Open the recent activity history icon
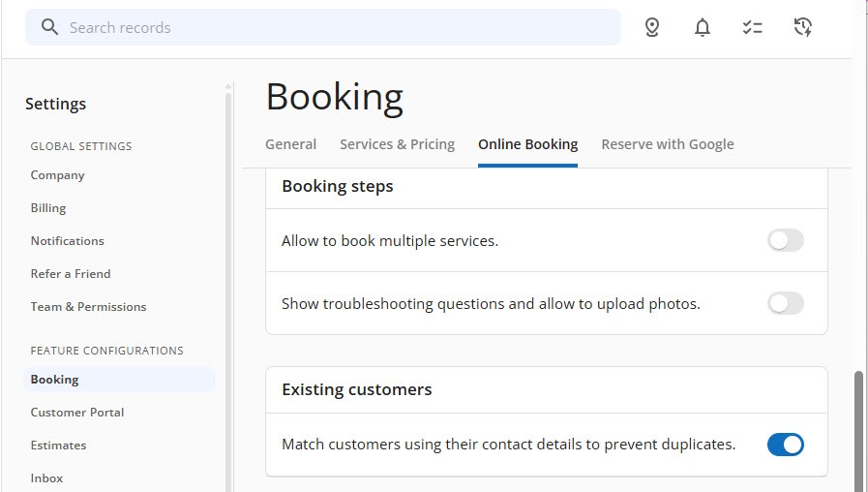Screen dimensions: 868x492 (x=802, y=27)
